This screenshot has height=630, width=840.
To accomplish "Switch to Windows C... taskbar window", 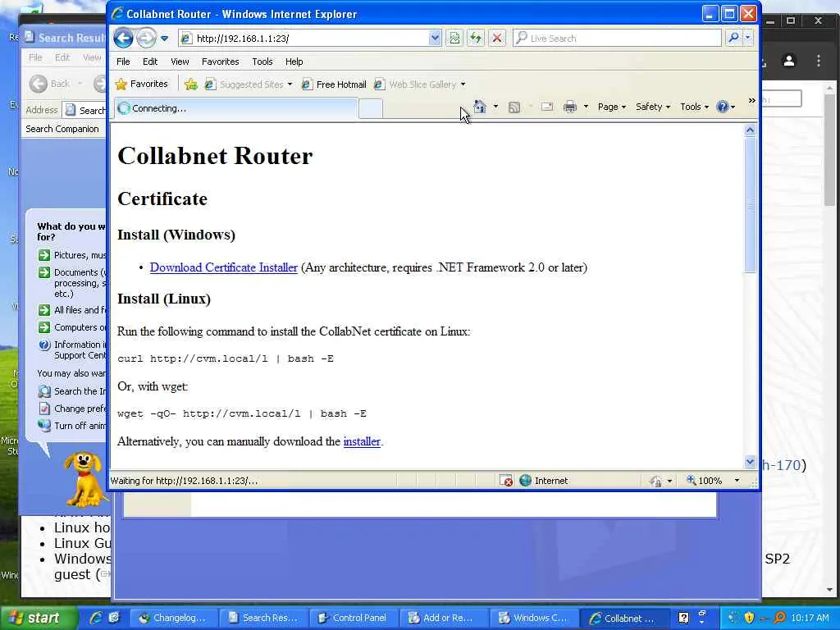I will pyautogui.click(x=535, y=618).
